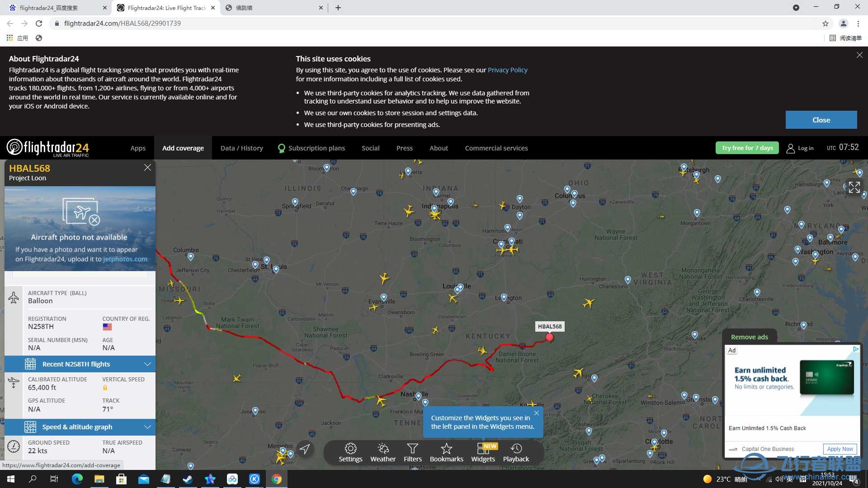This screenshot has height=488, width=868.
Task: Open the Widgets menu
Action: pos(483,452)
